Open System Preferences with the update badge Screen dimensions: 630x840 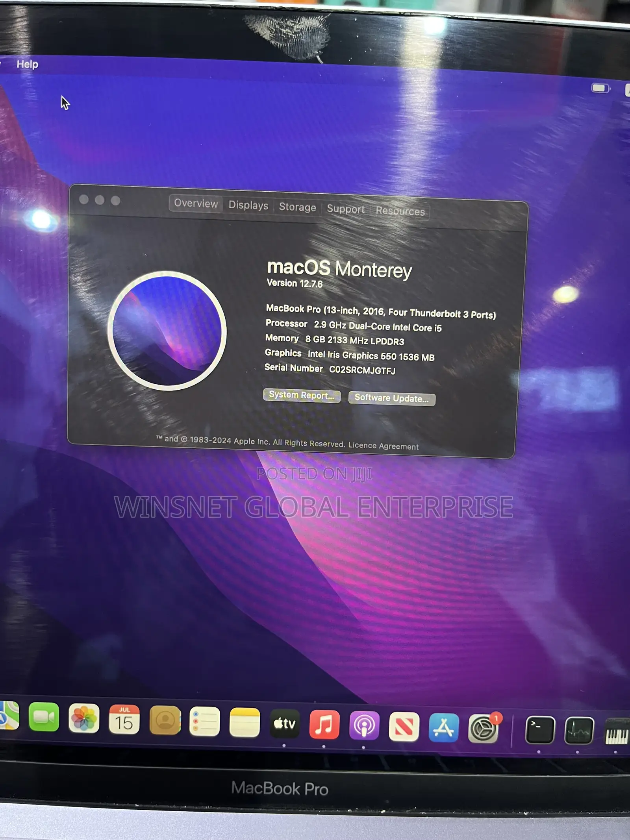point(484,729)
